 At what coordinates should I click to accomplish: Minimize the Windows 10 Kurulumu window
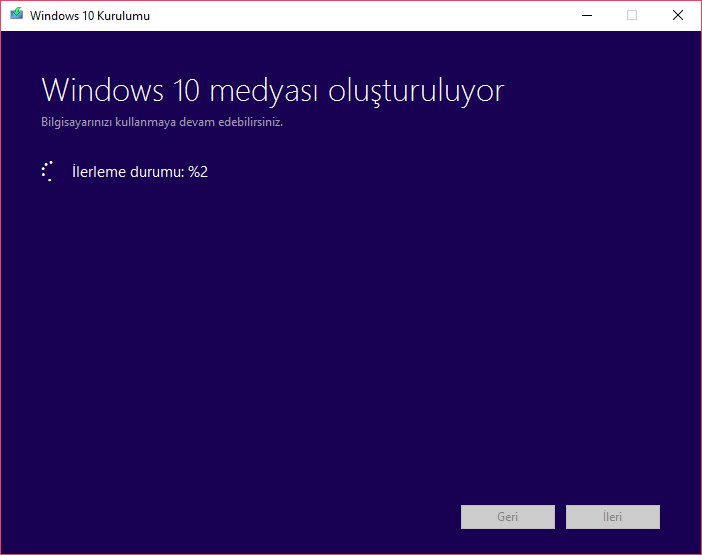click(x=586, y=16)
